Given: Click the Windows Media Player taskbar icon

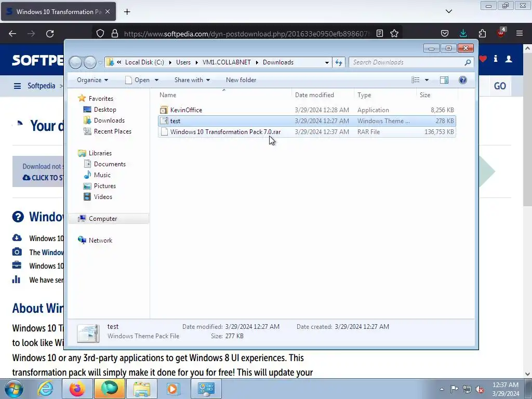Looking at the screenshot, I should 173,389.
